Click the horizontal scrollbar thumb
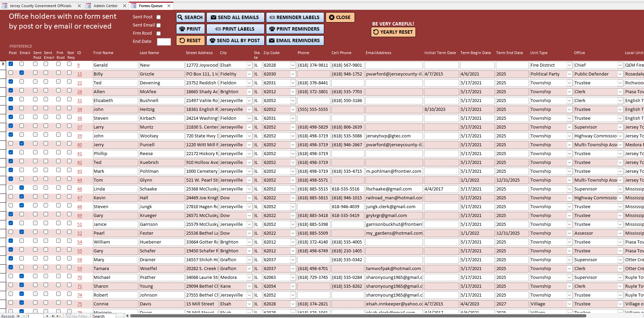 coord(358,316)
